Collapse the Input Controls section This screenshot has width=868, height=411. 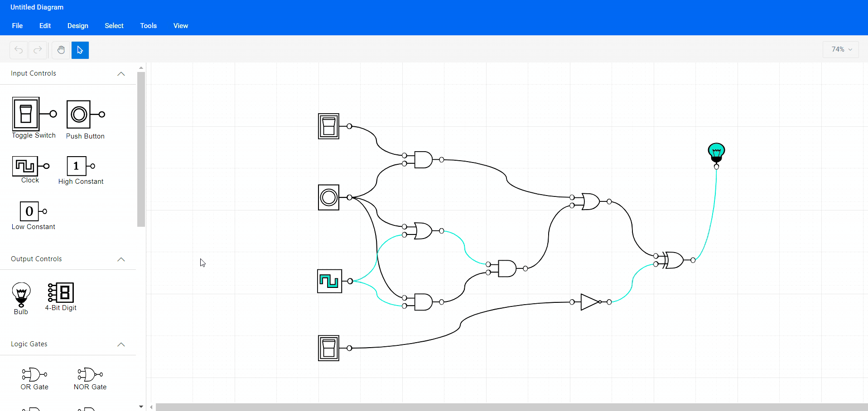click(121, 74)
